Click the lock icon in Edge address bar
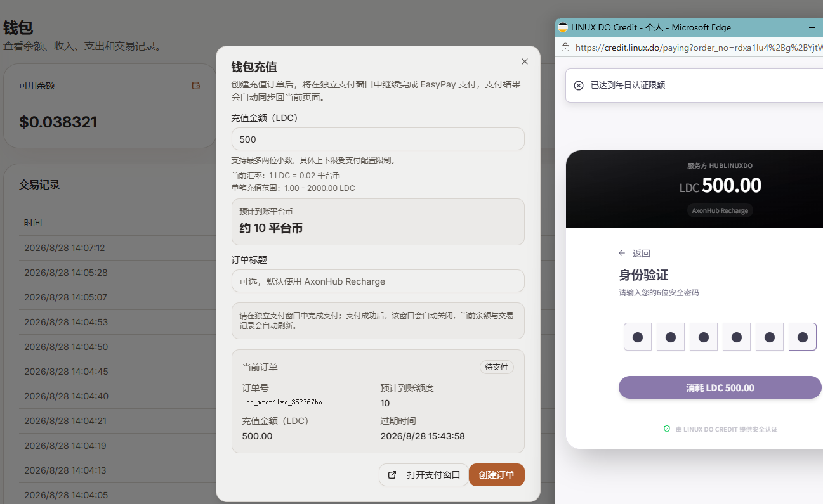The width and height of the screenshot is (823, 504). click(x=565, y=48)
